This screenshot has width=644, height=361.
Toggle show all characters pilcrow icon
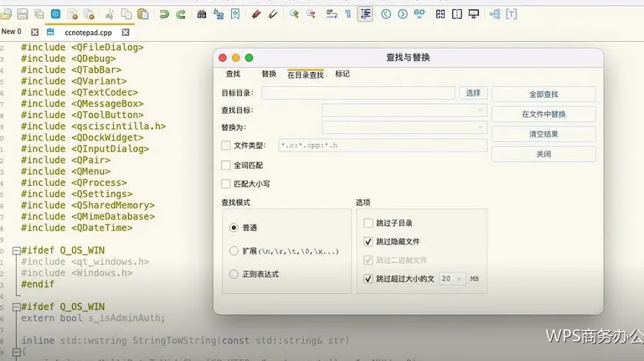point(348,14)
